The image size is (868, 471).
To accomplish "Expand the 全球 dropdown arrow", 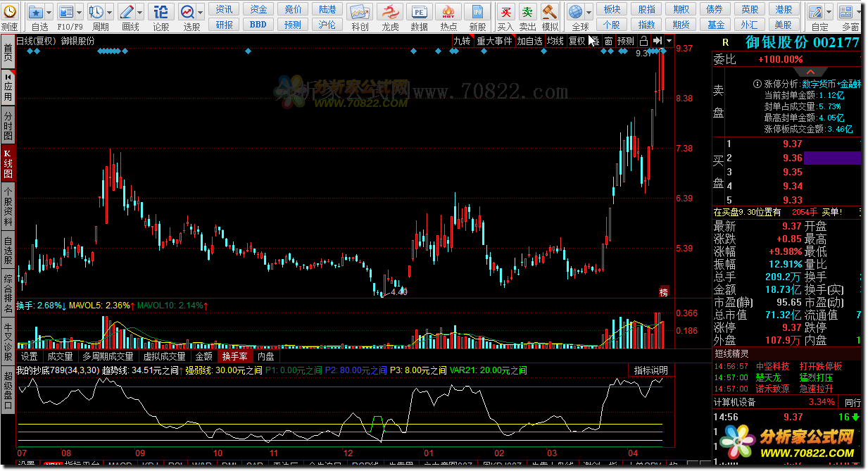I will [589, 12].
